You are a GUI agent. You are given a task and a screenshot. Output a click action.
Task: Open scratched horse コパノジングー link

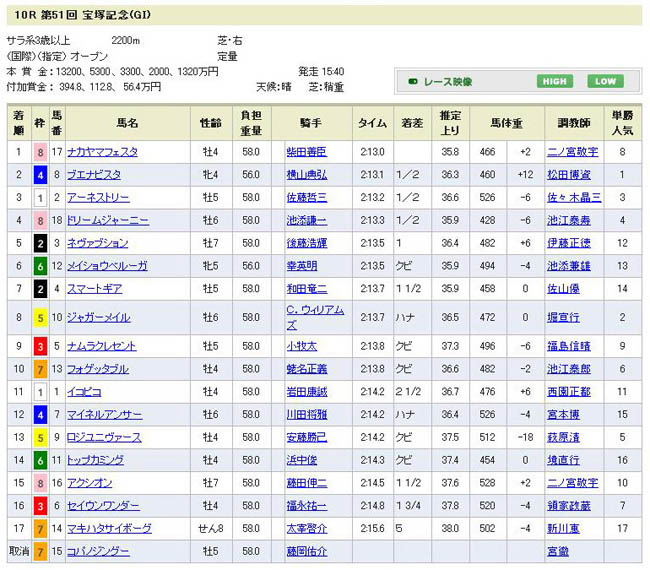point(100,551)
